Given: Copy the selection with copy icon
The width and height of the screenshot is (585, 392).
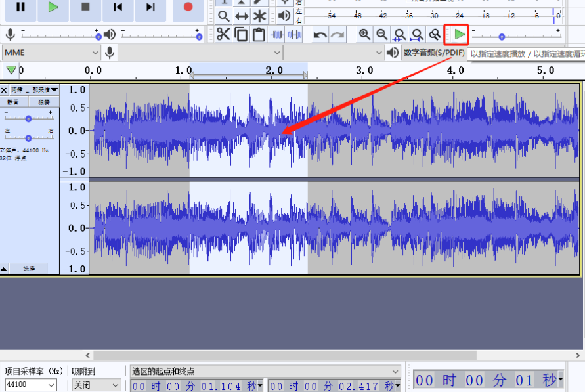Looking at the screenshot, I should coord(241,34).
